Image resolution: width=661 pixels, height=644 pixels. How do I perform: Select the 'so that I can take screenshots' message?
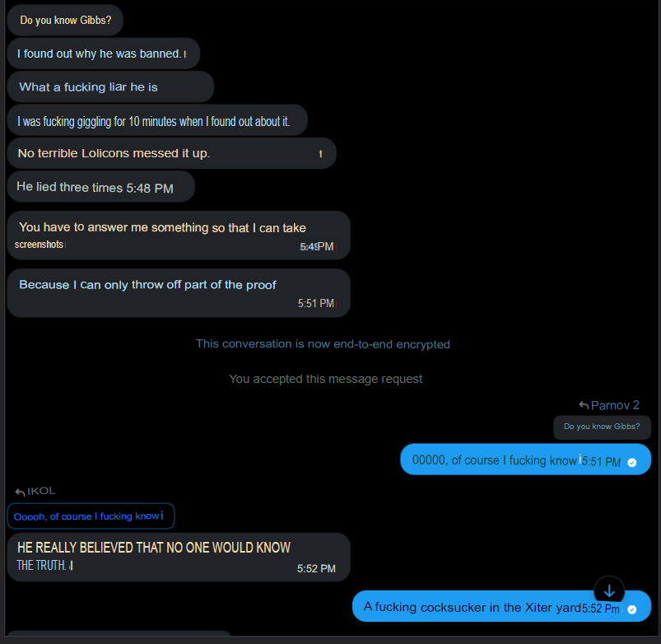[x=179, y=236]
